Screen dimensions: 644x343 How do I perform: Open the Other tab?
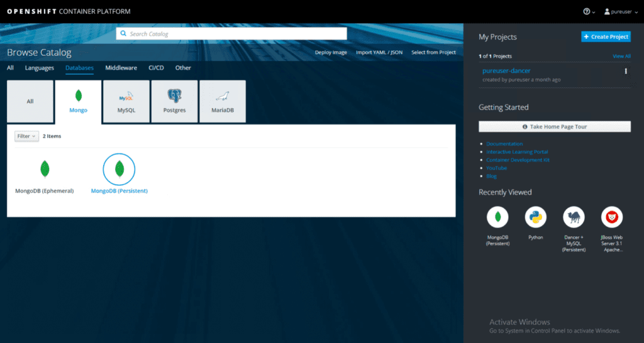click(x=183, y=68)
